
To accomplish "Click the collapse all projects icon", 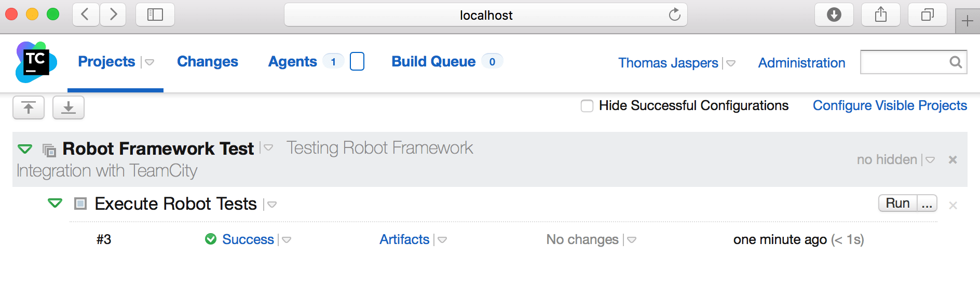I will 29,107.
